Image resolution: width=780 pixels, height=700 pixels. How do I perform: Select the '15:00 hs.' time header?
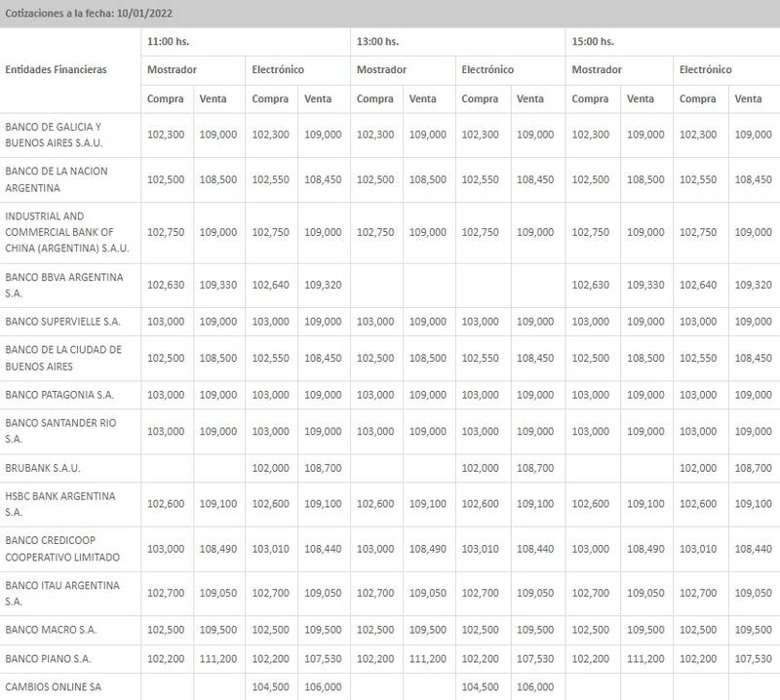click(x=592, y=41)
